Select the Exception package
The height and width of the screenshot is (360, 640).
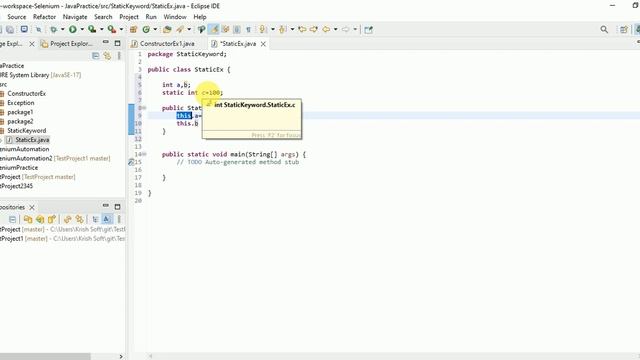21,103
